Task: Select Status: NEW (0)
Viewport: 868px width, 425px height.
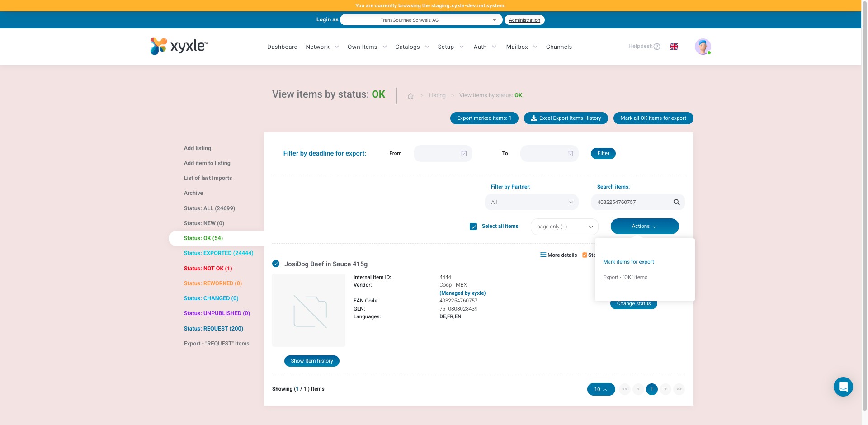Action: [x=204, y=223]
